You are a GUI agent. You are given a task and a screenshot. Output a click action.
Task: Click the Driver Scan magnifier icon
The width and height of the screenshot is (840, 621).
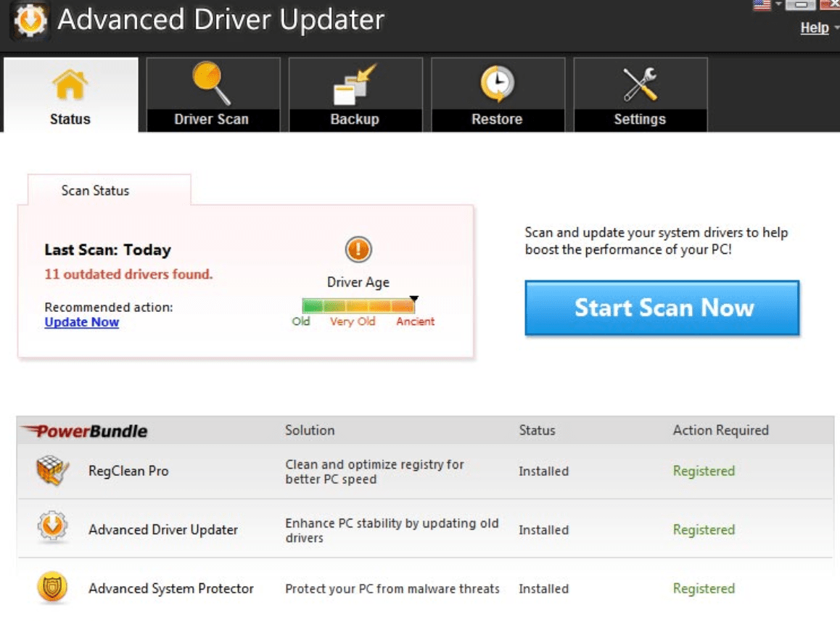[211, 83]
